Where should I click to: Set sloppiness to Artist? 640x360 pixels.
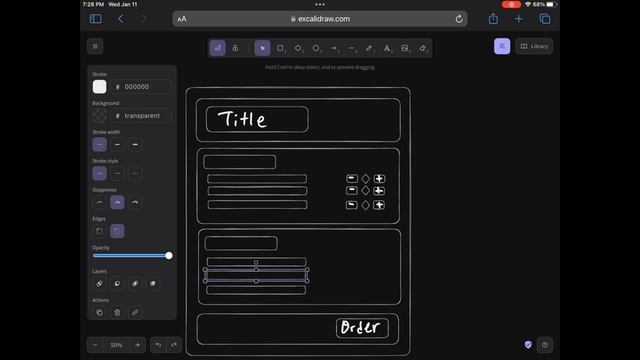coord(117,202)
